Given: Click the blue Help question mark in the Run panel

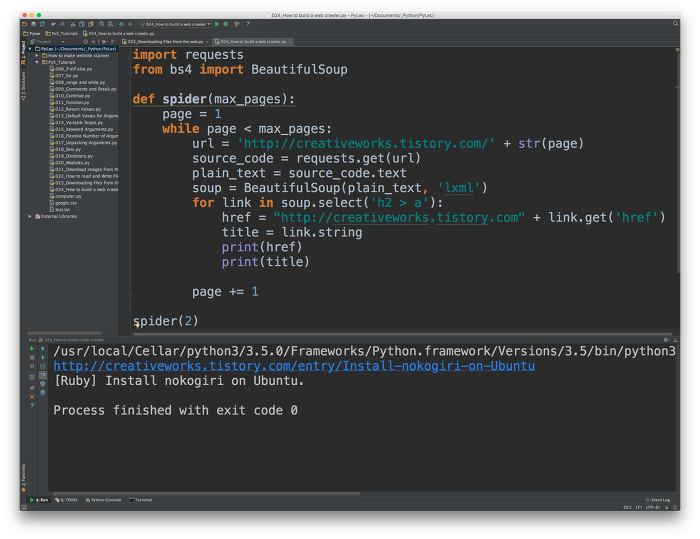Looking at the screenshot, I should (32, 405).
